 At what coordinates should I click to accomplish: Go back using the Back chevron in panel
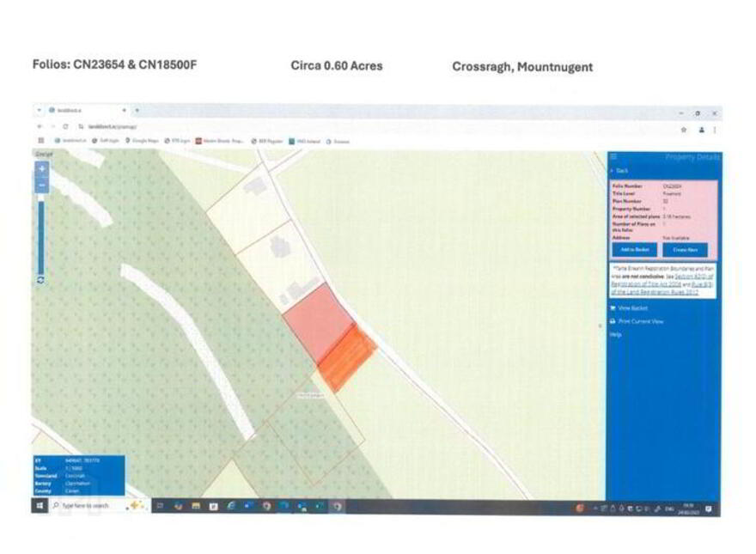click(x=619, y=171)
